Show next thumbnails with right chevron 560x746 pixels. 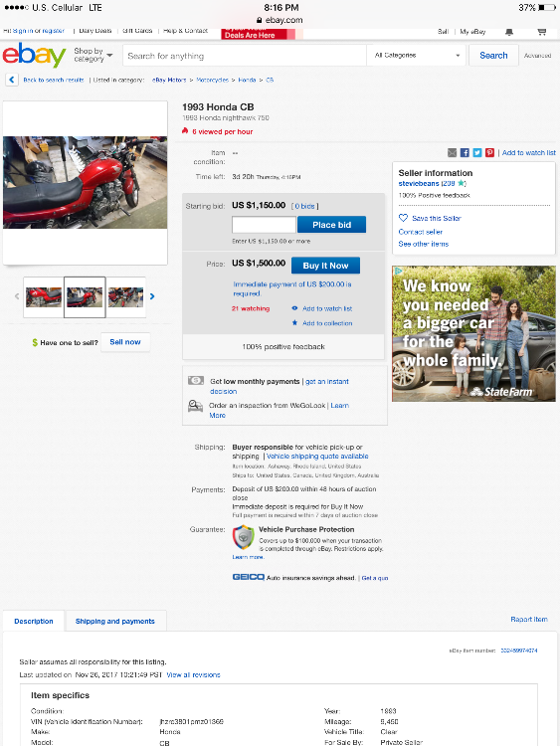(152, 296)
